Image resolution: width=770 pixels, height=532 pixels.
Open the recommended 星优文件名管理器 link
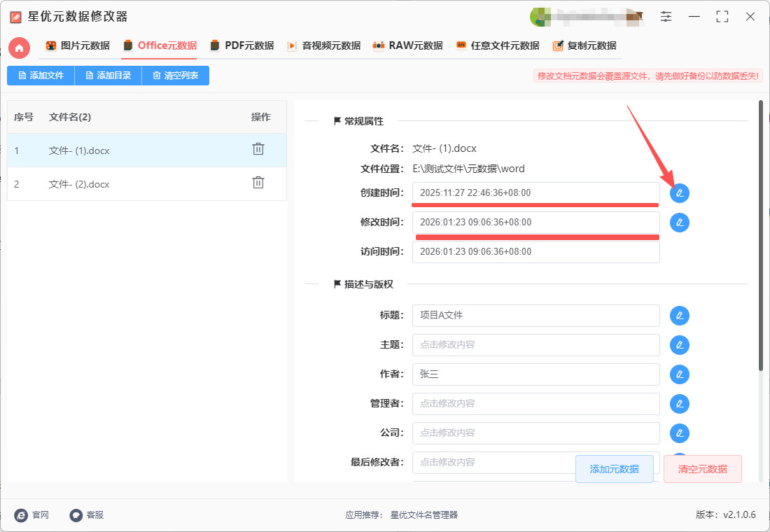pyautogui.click(x=423, y=514)
